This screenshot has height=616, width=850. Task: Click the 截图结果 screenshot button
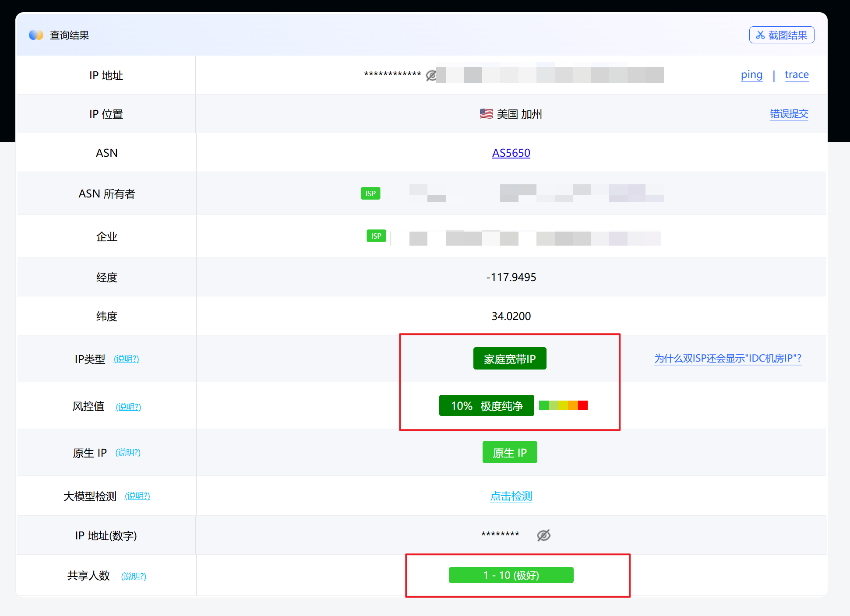click(781, 35)
